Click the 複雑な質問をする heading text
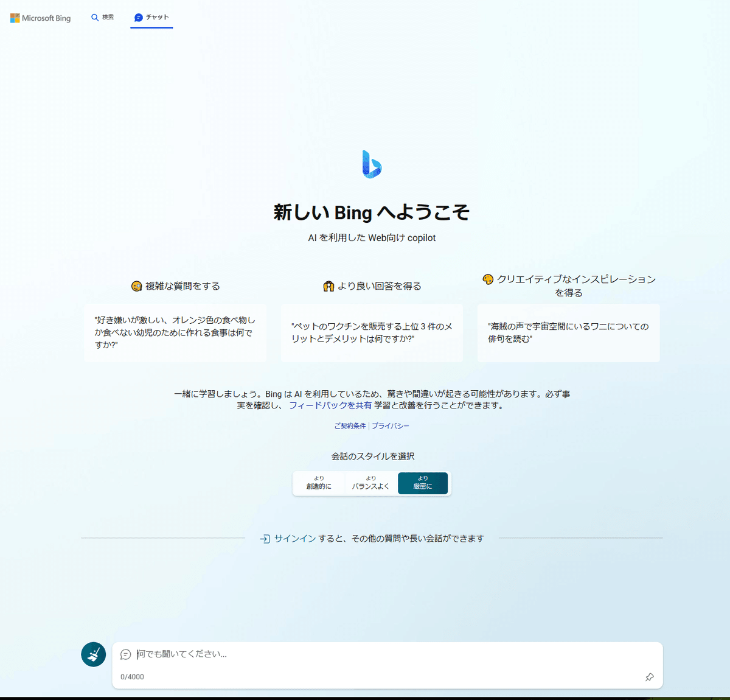The height and width of the screenshot is (700, 730). [x=182, y=286]
